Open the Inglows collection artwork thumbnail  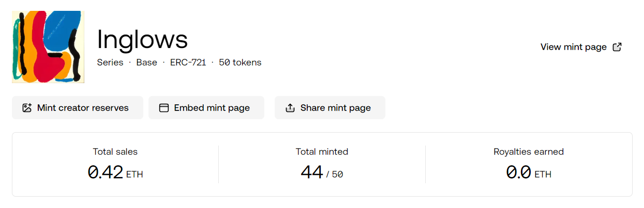(48, 47)
